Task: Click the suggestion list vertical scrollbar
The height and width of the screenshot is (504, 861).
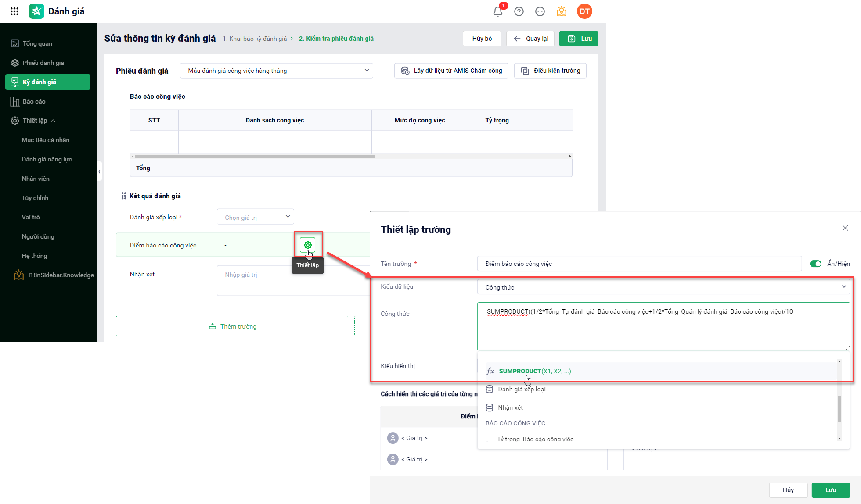Action: [839, 409]
